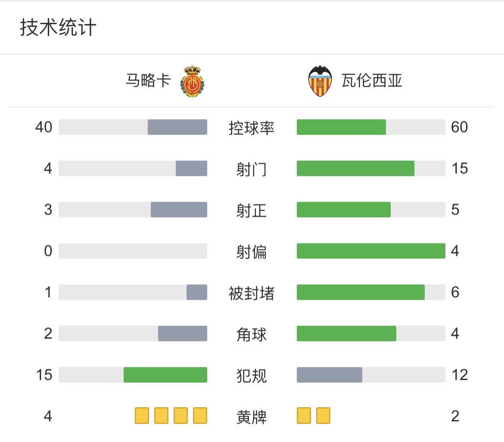Viewport: 504px width, 442px height.
Task: Click the 角球 corners label
Action: (252, 334)
